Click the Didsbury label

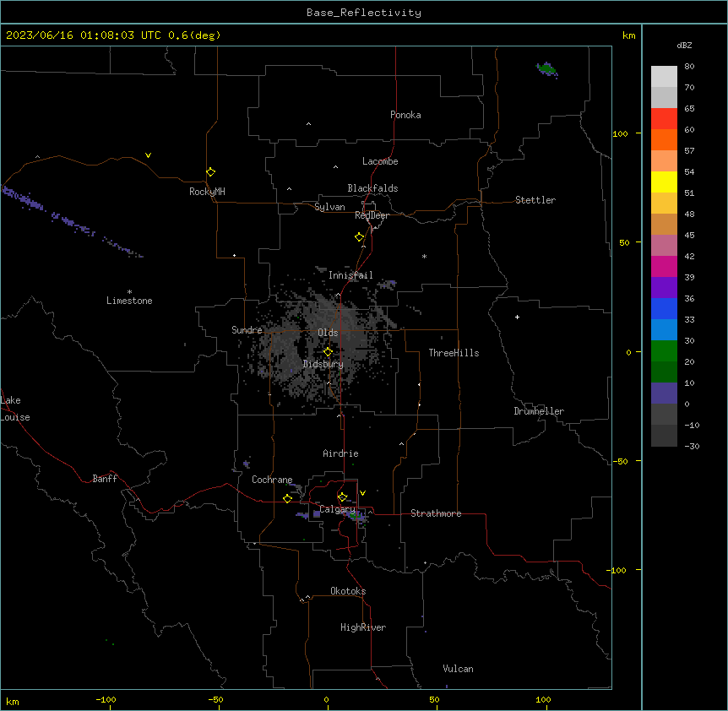point(323,364)
